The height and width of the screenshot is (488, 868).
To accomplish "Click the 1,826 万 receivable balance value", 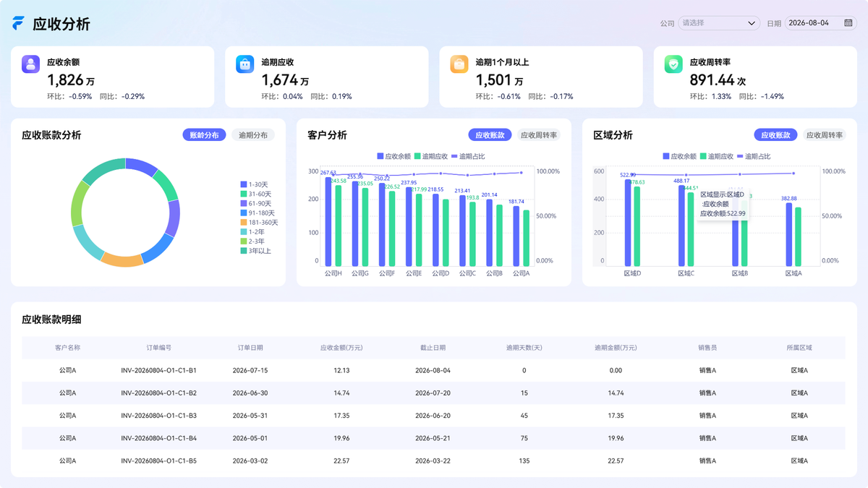I will tap(71, 80).
